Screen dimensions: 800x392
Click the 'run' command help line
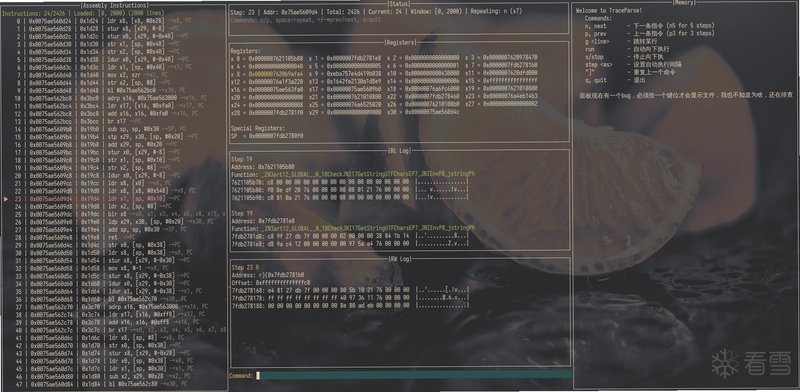(x=627, y=49)
